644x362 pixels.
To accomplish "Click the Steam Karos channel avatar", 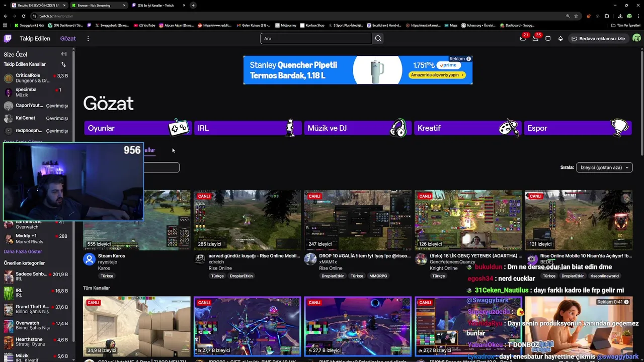I will [x=89, y=259].
